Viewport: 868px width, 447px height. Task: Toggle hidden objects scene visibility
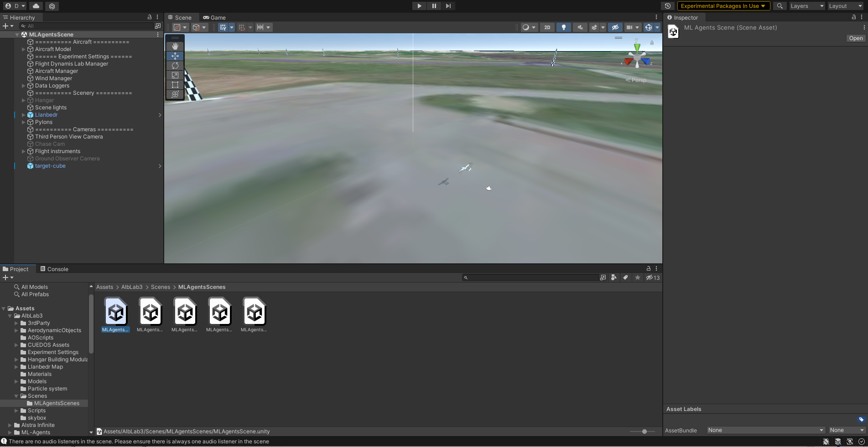[615, 27]
